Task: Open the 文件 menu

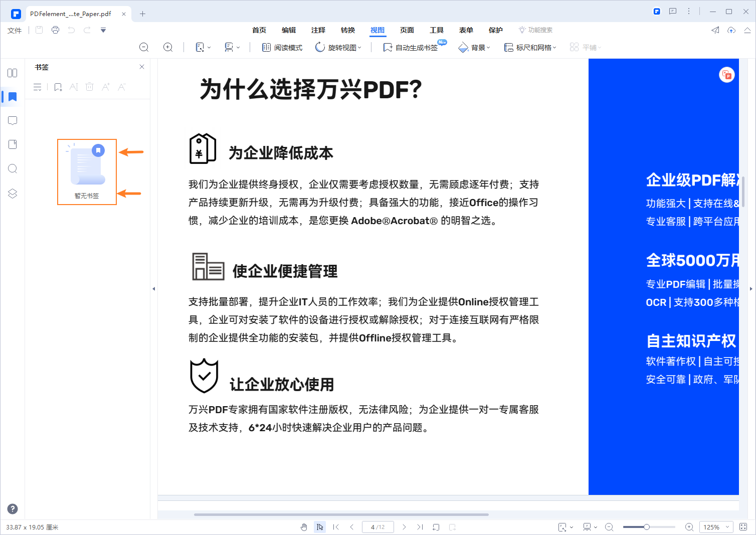Action: click(x=15, y=30)
